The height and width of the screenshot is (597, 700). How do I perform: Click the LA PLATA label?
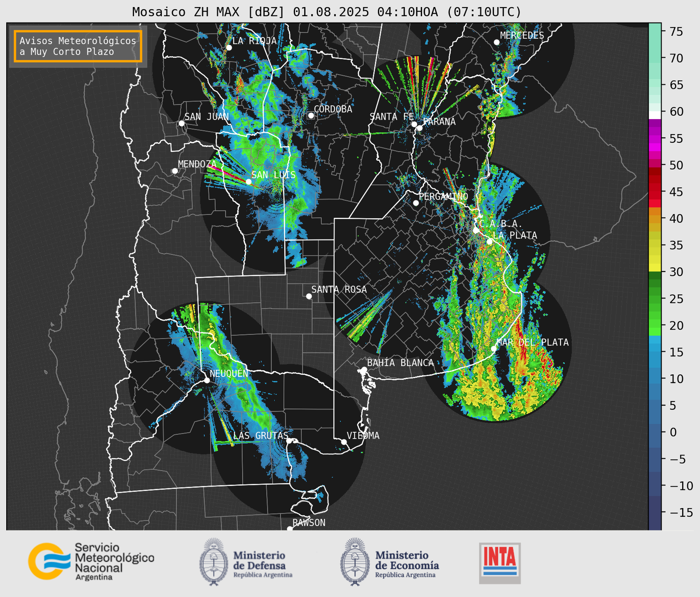515,235
